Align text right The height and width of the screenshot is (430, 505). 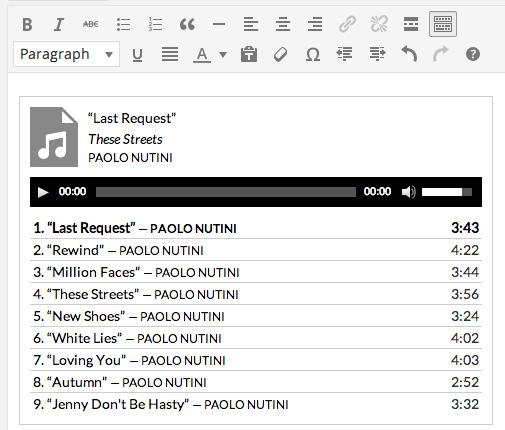[x=315, y=24]
